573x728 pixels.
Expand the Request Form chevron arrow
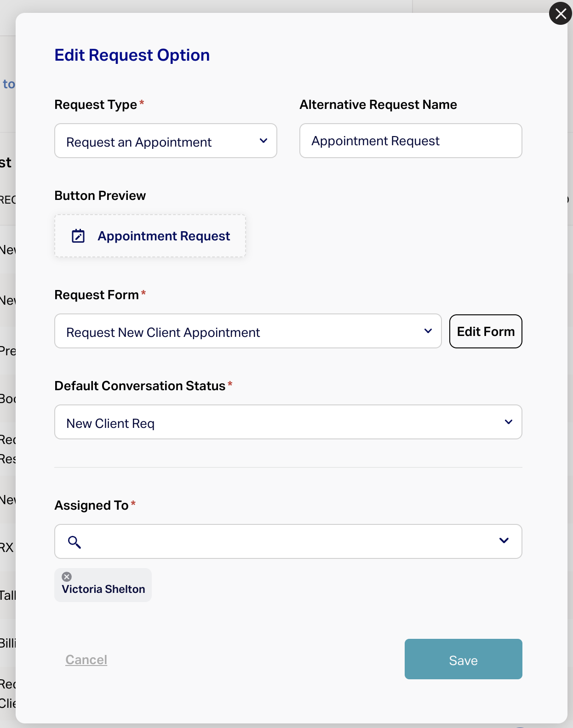tap(428, 331)
